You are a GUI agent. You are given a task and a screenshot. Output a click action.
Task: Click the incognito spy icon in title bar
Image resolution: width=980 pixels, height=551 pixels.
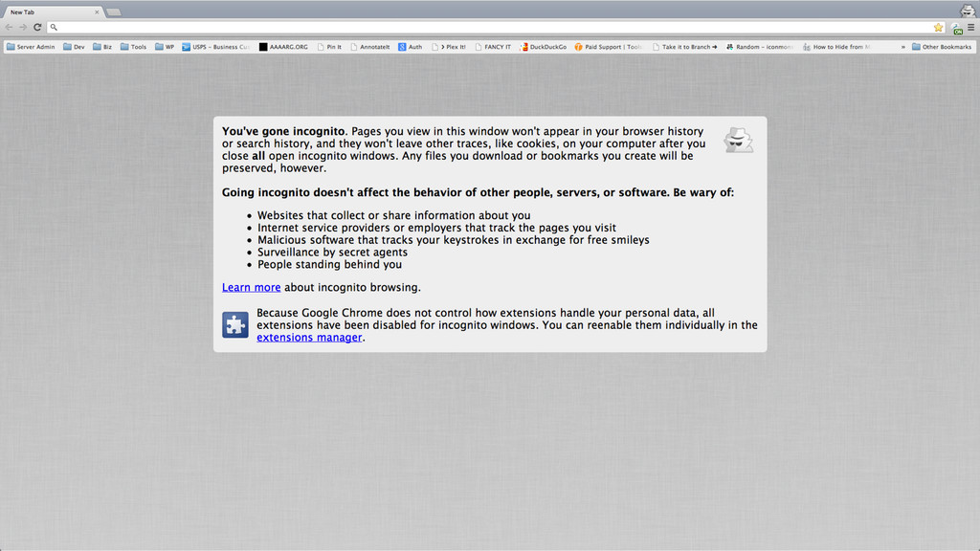[x=969, y=10]
